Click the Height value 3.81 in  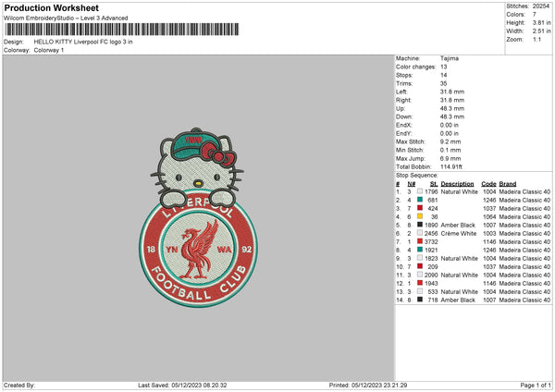[x=541, y=22]
